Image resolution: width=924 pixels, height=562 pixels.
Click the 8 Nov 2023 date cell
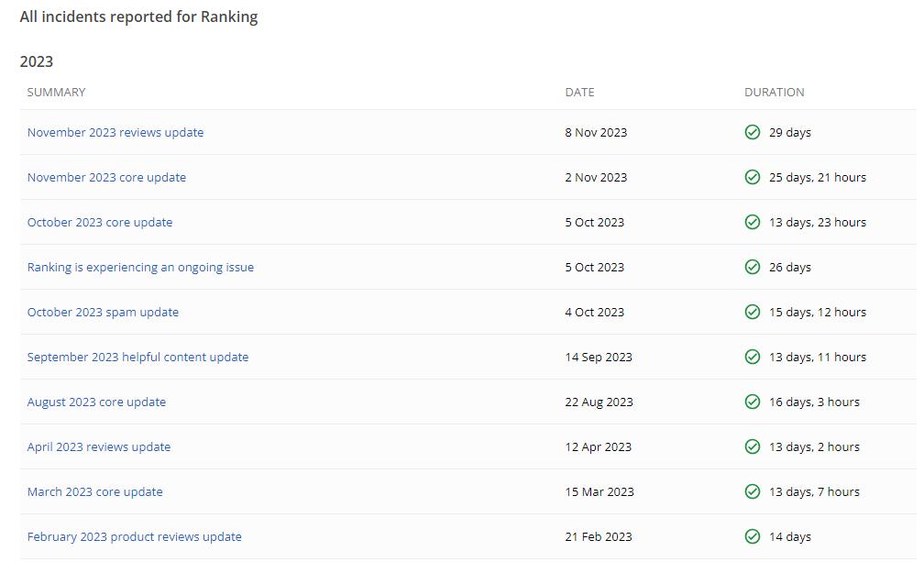[596, 133]
